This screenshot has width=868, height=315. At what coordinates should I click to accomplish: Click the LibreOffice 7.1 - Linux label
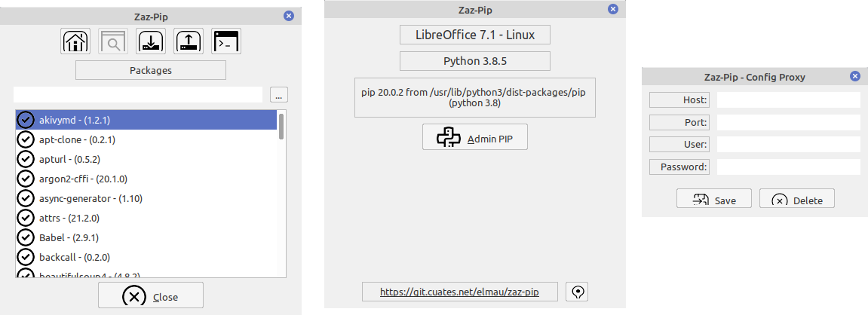[x=475, y=35]
